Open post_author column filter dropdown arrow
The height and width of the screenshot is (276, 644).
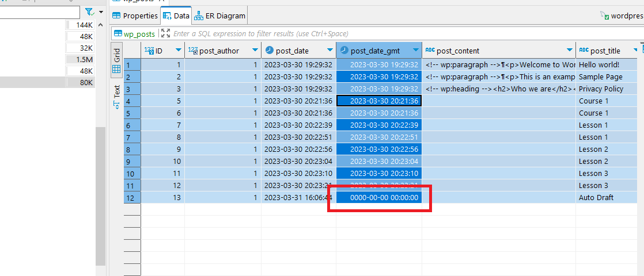click(255, 51)
